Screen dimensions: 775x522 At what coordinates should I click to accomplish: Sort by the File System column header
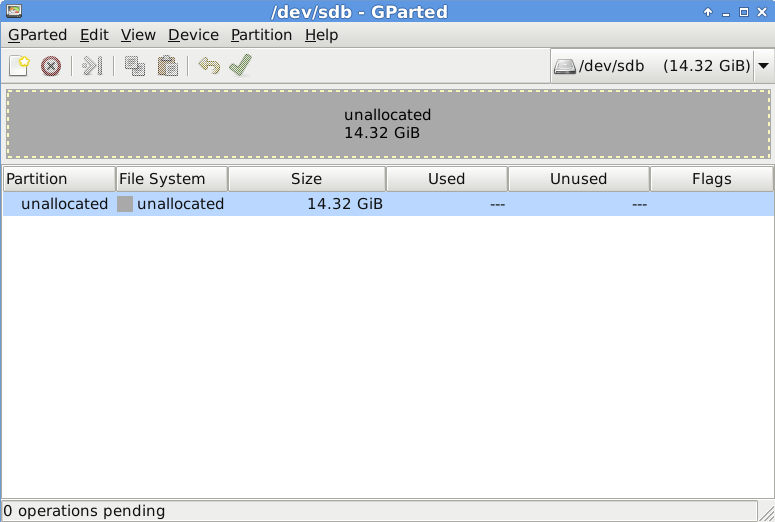(172, 179)
